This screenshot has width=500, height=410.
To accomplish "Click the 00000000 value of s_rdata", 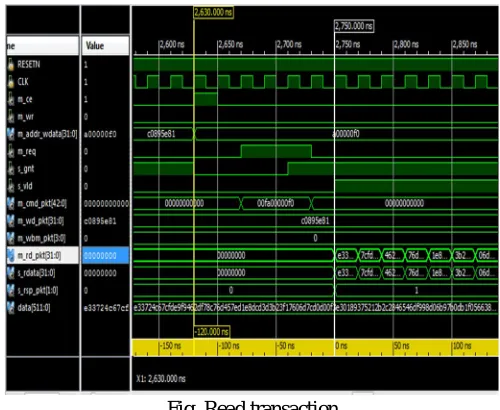I will 100,273.
